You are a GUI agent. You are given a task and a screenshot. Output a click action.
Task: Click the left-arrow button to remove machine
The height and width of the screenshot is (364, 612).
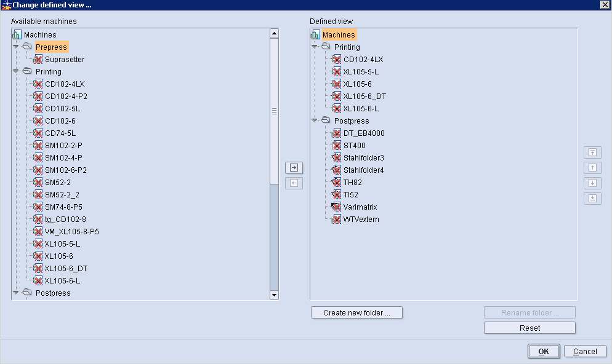pos(294,183)
